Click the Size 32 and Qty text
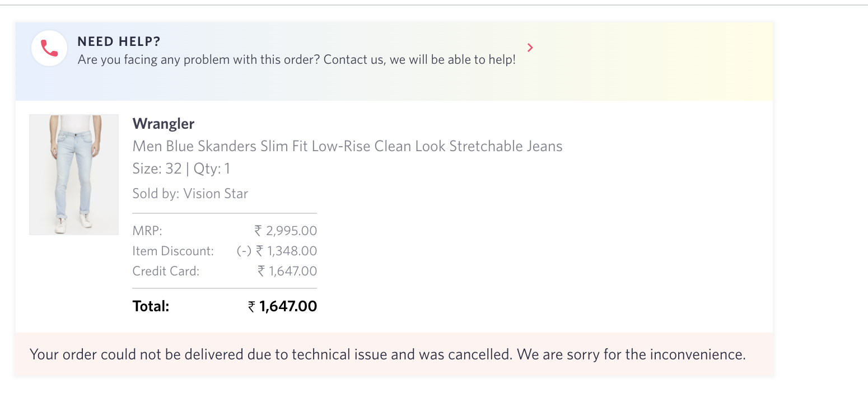The width and height of the screenshot is (868, 393). pos(181,169)
